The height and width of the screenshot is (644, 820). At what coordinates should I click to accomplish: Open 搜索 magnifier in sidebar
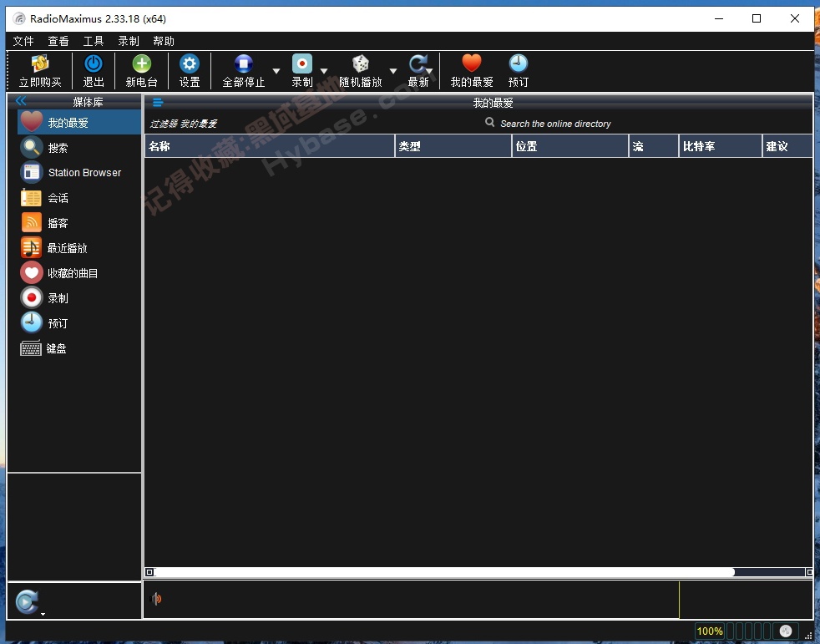(x=79, y=148)
